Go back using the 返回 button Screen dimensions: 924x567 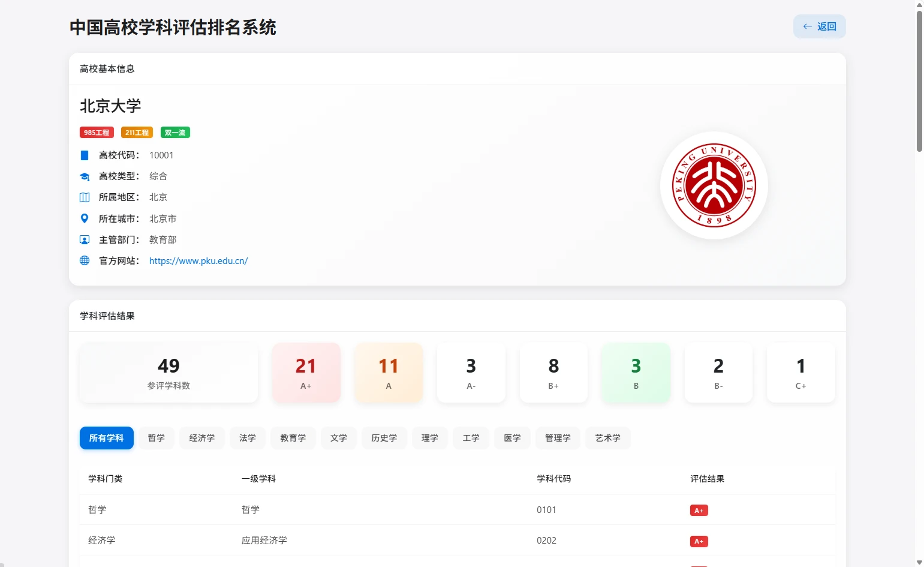[x=819, y=26]
